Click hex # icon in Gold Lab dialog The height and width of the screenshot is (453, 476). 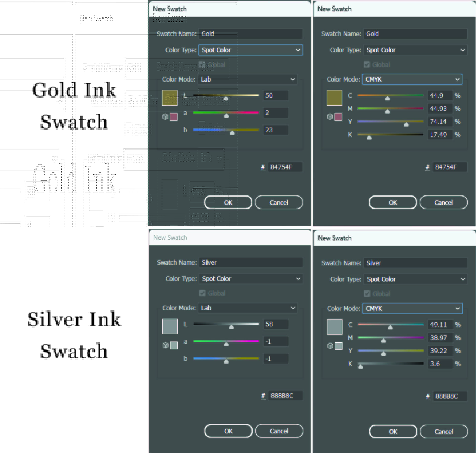[263, 167]
